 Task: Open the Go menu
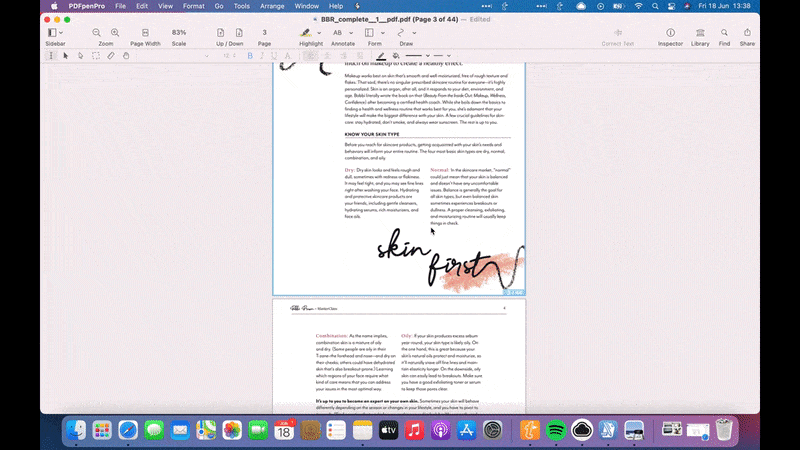click(219, 6)
